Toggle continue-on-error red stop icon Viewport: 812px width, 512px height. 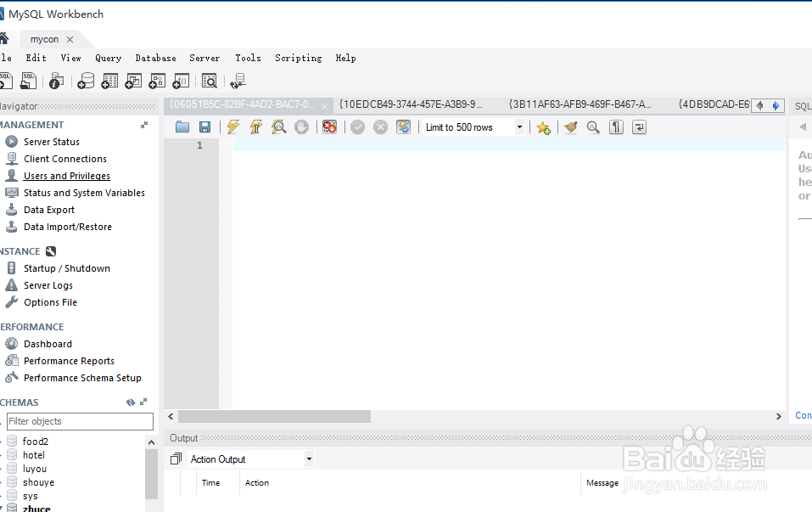pos(329,127)
